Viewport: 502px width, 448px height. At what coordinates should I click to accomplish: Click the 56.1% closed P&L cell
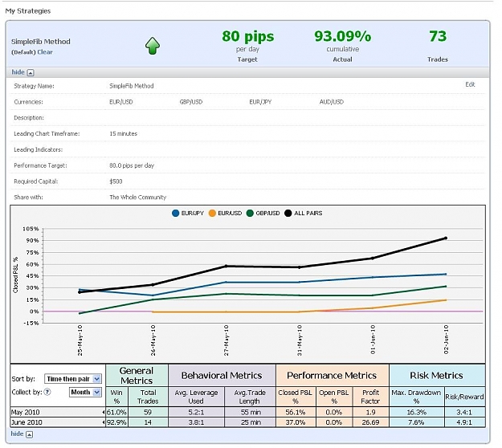tap(296, 412)
